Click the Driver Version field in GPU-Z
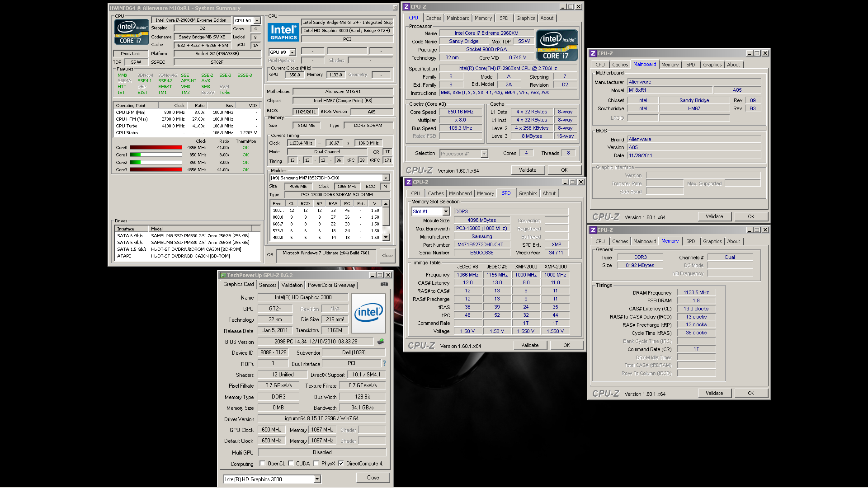 pyautogui.click(x=322, y=419)
